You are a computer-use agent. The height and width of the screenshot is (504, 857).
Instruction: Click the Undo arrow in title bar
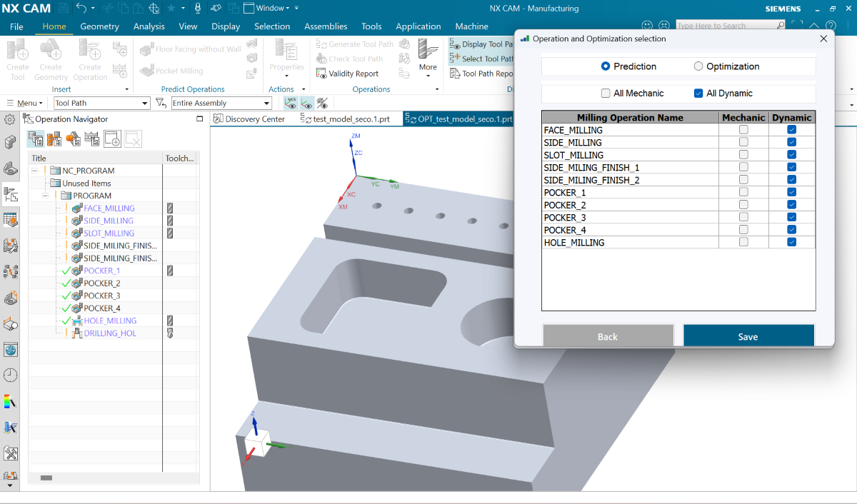click(81, 9)
